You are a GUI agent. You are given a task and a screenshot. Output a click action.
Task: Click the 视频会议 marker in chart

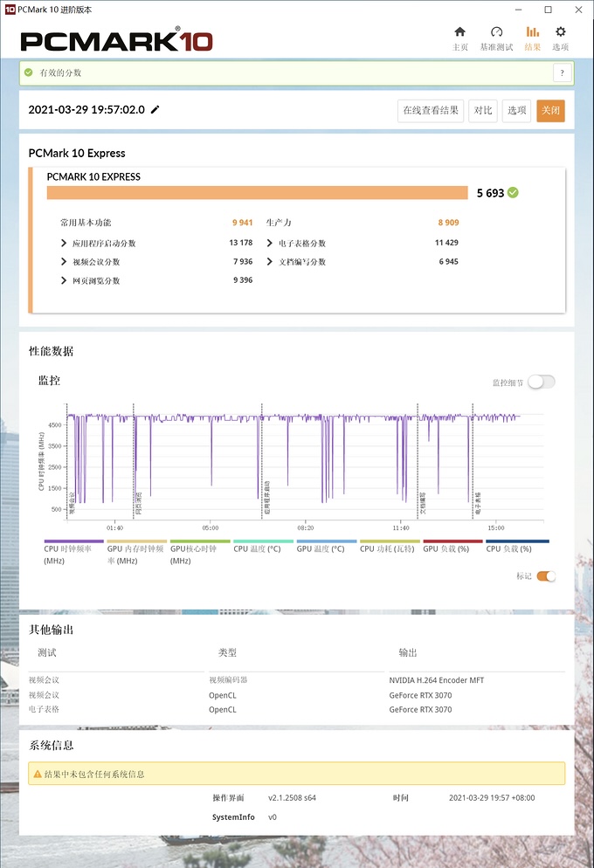(72, 503)
